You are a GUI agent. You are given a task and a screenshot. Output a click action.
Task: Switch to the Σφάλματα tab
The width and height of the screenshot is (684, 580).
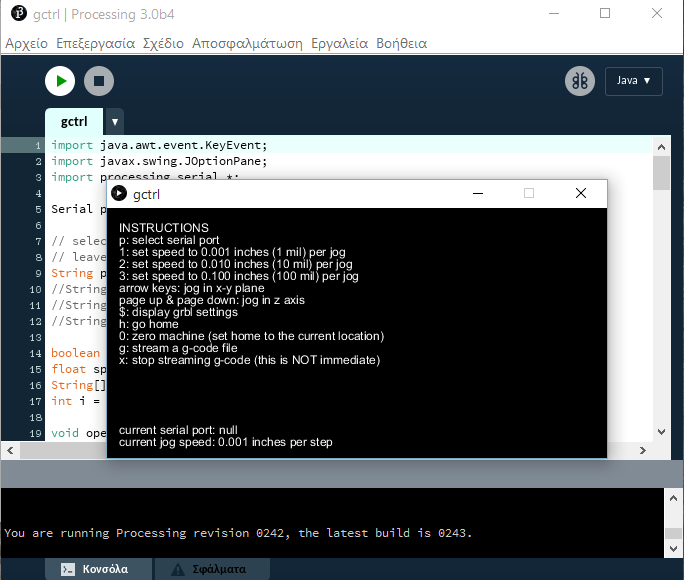212,569
